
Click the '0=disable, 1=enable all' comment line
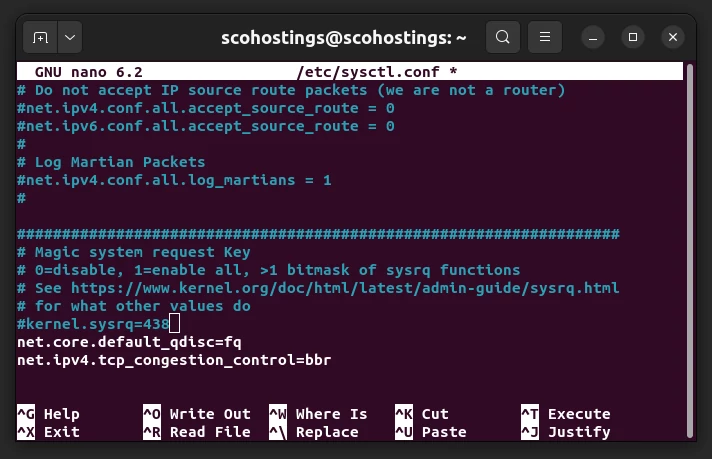pos(268,270)
